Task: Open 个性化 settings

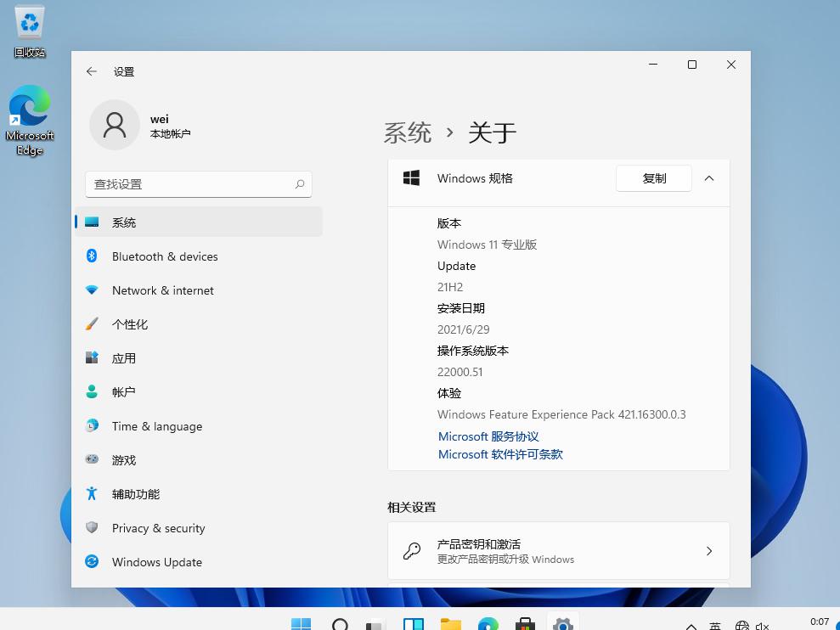Action: (x=199, y=324)
